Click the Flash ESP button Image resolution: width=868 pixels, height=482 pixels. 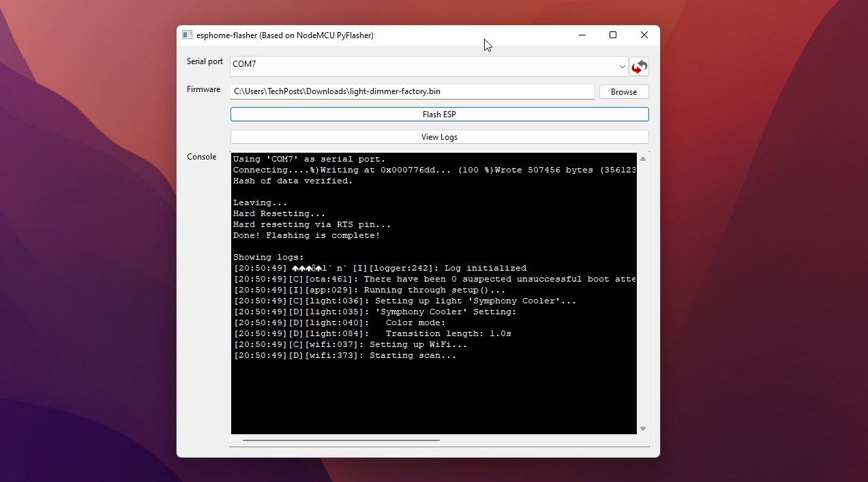click(439, 115)
